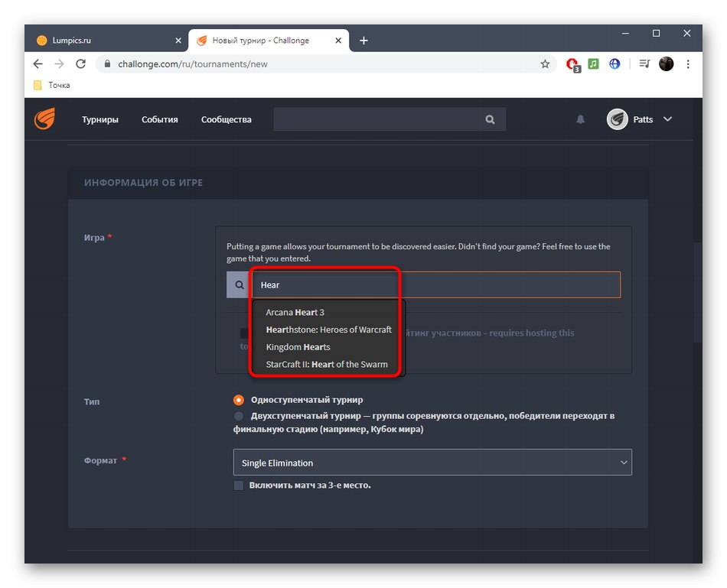This screenshot has width=727, height=588.
Task: Open the media control queue icon
Action: coord(644,64)
